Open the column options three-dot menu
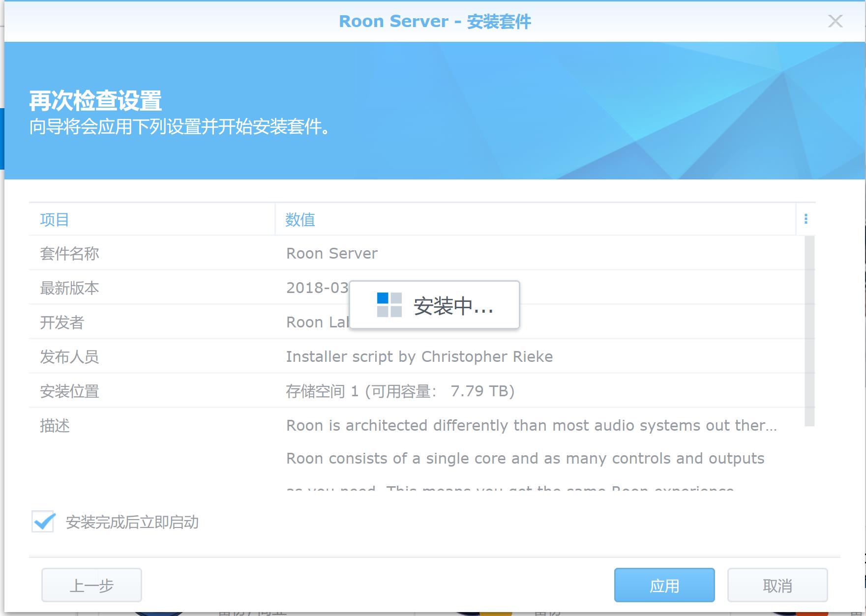This screenshot has width=866, height=616. [806, 219]
